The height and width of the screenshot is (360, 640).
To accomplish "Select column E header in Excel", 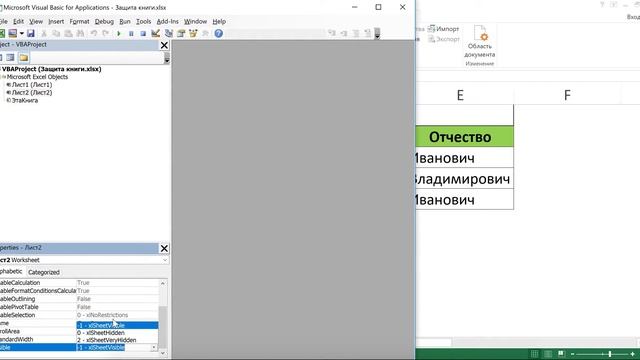I will click(x=460, y=96).
